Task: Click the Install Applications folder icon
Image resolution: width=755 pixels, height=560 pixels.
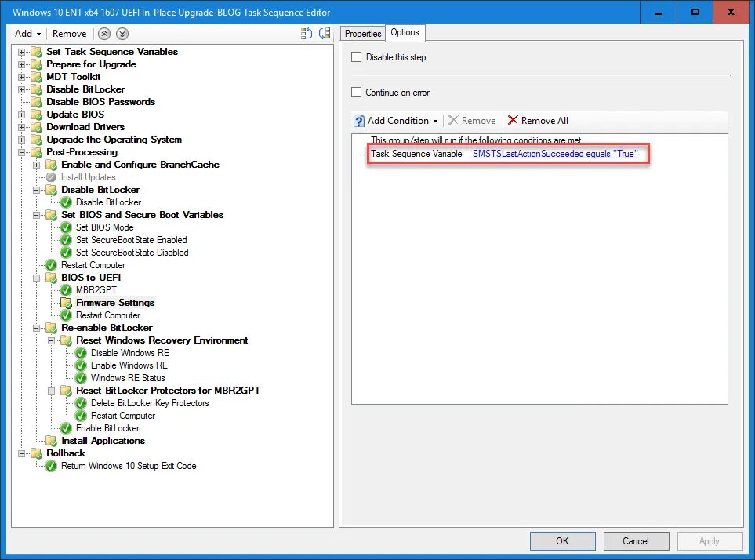Action: [x=51, y=441]
